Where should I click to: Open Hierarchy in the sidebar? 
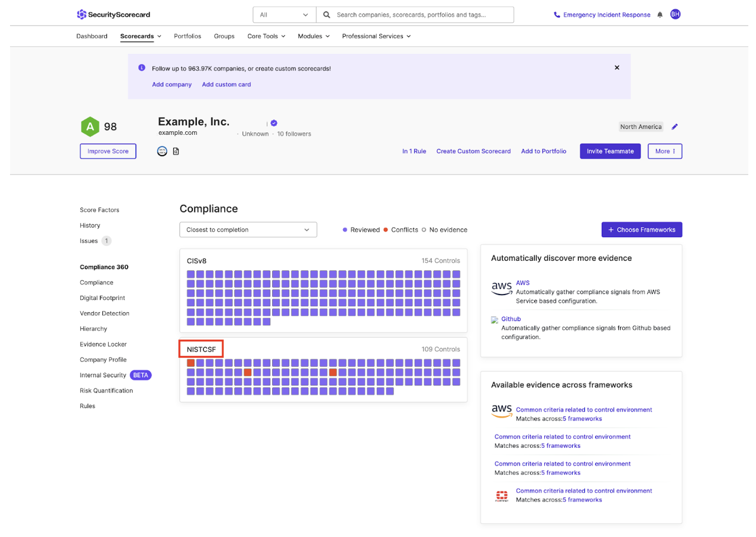93,329
